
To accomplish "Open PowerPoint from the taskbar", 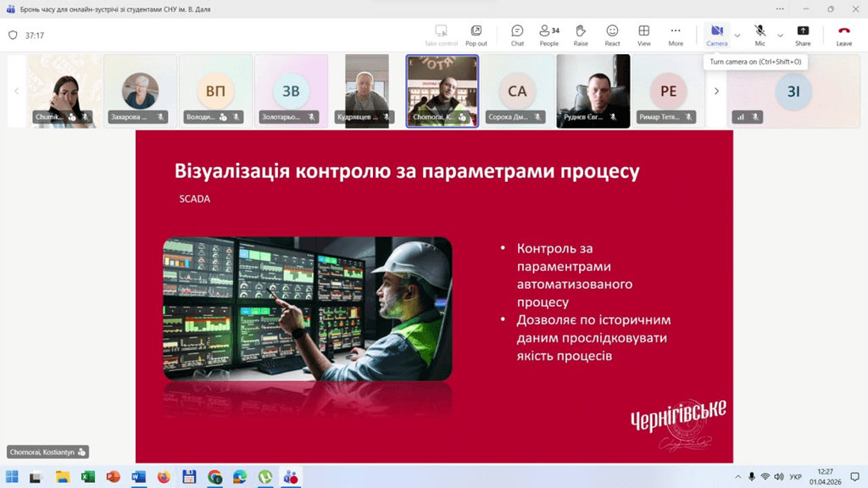I will click(x=113, y=477).
